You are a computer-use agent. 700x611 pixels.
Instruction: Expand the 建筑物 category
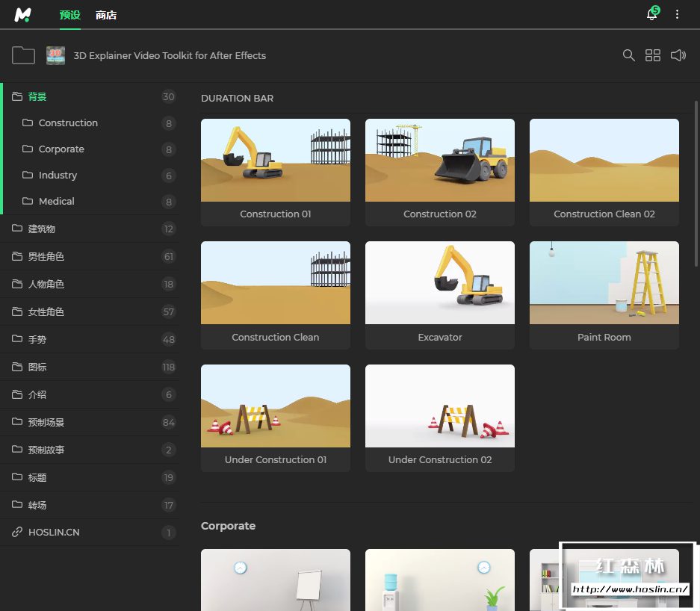pyautogui.click(x=42, y=229)
